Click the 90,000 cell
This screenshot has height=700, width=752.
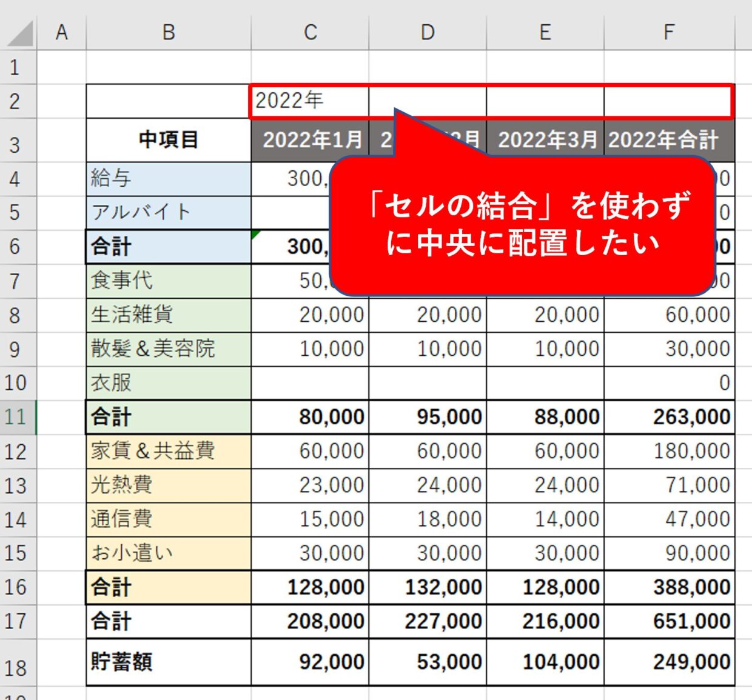point(669,553)
